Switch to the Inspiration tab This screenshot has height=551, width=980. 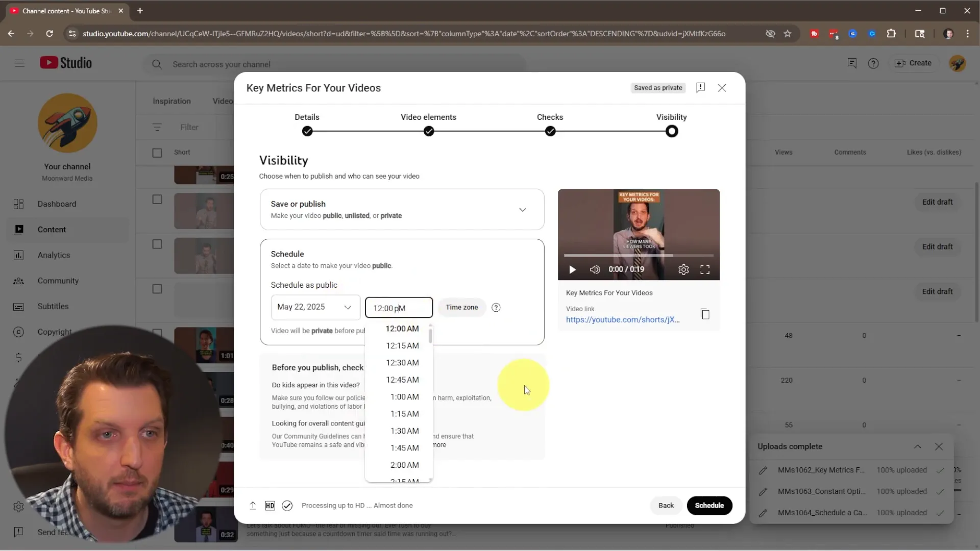point(171,101)
